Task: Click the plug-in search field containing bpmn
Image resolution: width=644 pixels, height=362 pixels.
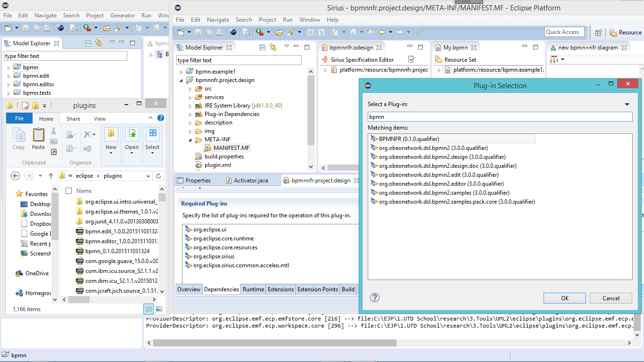Action: tap(500, 116)
